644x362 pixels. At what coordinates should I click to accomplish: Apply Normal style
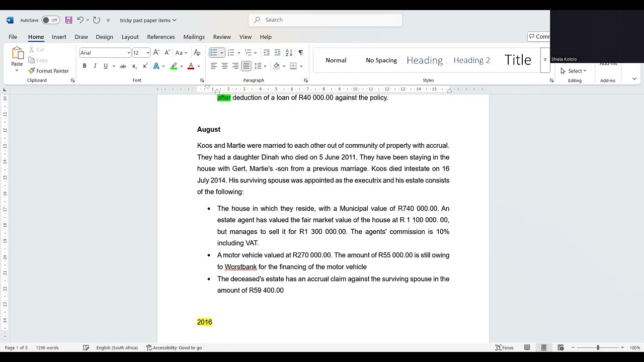pos(336,60)
